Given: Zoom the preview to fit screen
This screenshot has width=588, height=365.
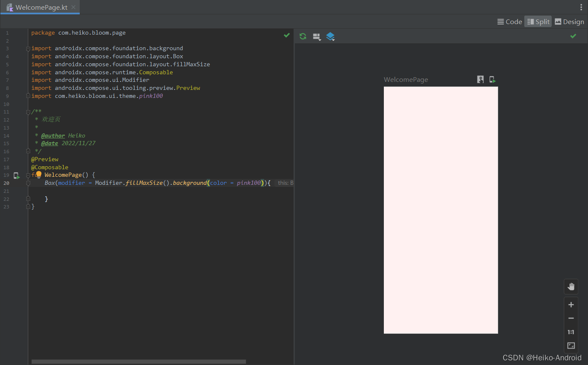Looking at the screenshot, I should pos(571,346).
